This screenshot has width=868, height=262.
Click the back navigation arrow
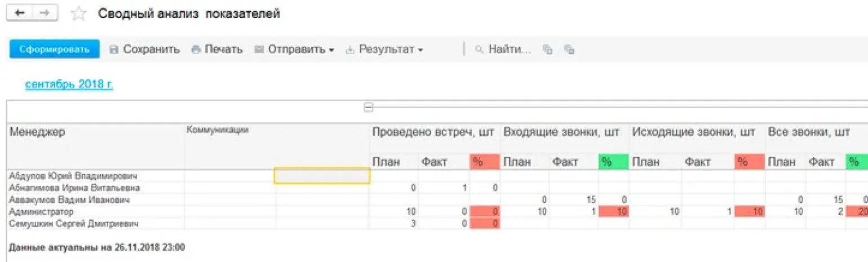tap(19, 14)
